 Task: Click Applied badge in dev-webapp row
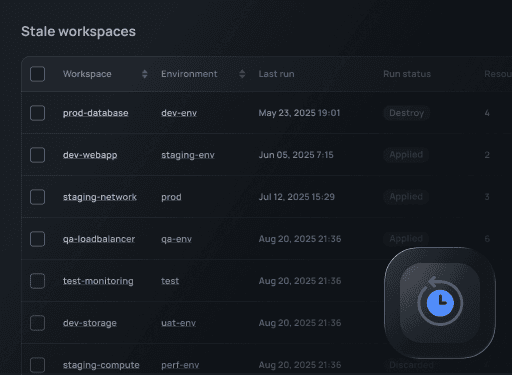(x=406, y=155)
